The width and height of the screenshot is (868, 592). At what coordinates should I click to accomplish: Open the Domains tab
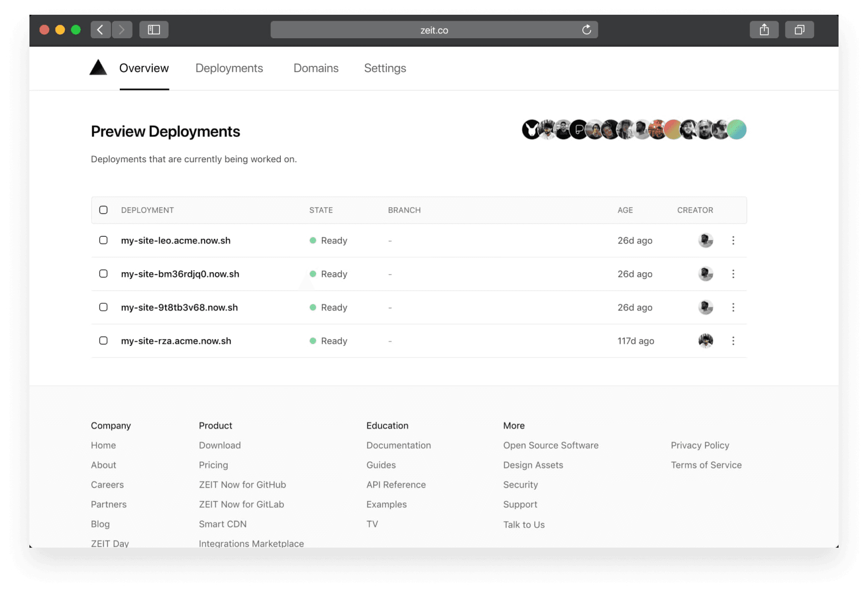click(316, 68)
